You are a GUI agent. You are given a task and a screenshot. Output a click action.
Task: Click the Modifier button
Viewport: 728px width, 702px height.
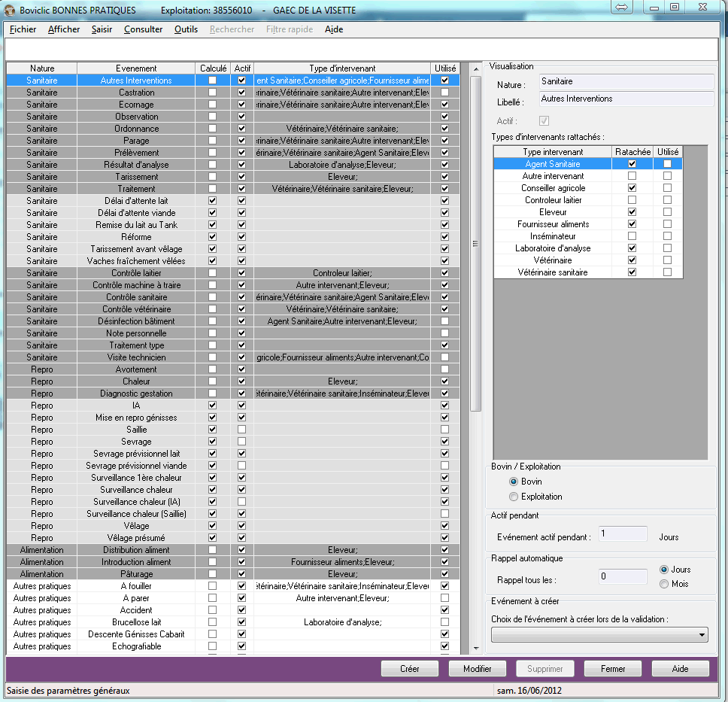point(478,669)
